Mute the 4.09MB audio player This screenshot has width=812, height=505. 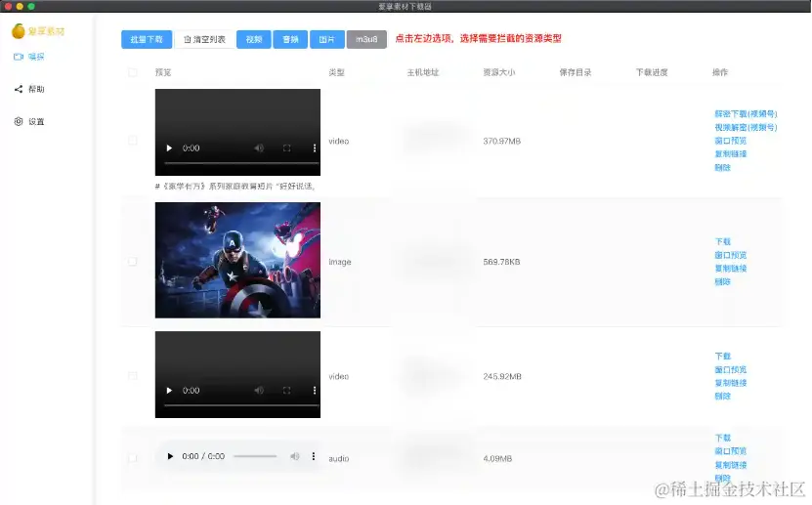tap(295, 456)
